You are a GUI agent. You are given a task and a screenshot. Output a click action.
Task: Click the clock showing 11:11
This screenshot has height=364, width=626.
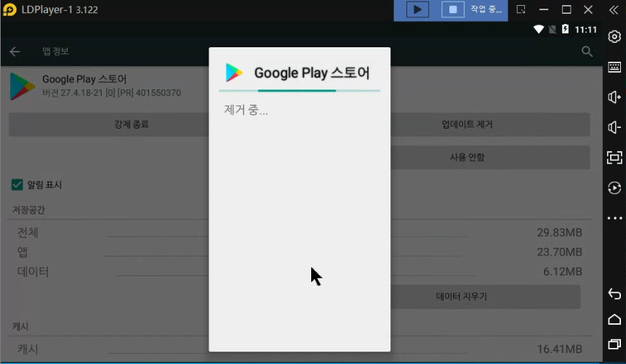[x=586, y=30]
